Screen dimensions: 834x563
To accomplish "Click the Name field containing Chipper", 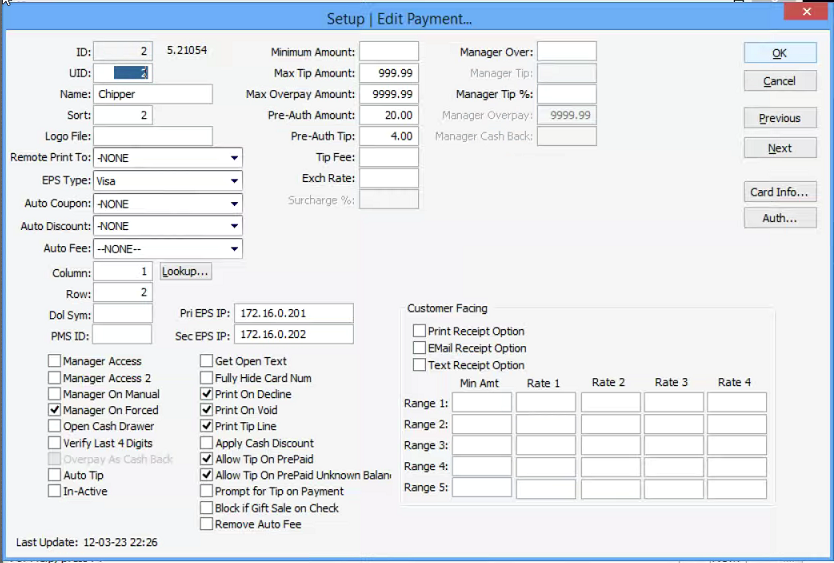I will tap(153, 94).
